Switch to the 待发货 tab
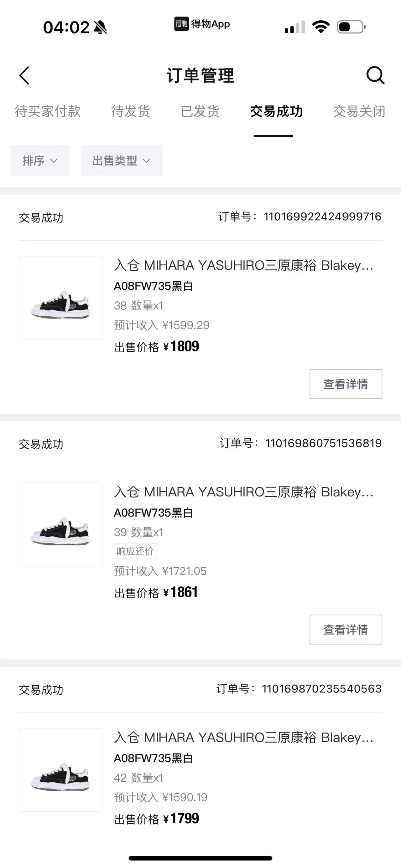This screenshot has width=401, height=868. tap(131, 111)
